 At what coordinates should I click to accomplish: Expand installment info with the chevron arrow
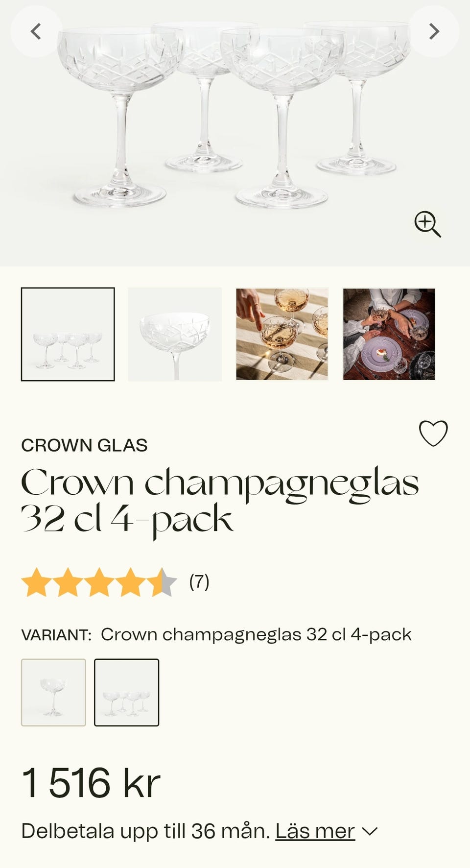click(x=370, y=831)
